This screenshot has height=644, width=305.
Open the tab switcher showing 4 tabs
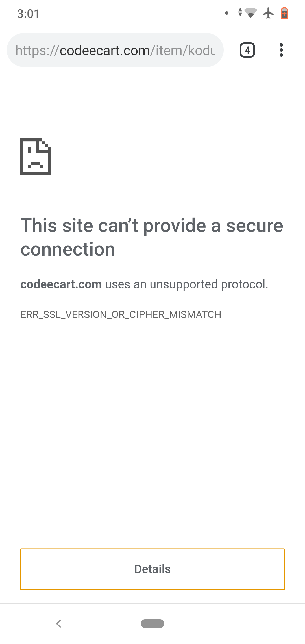click(247, 50)
